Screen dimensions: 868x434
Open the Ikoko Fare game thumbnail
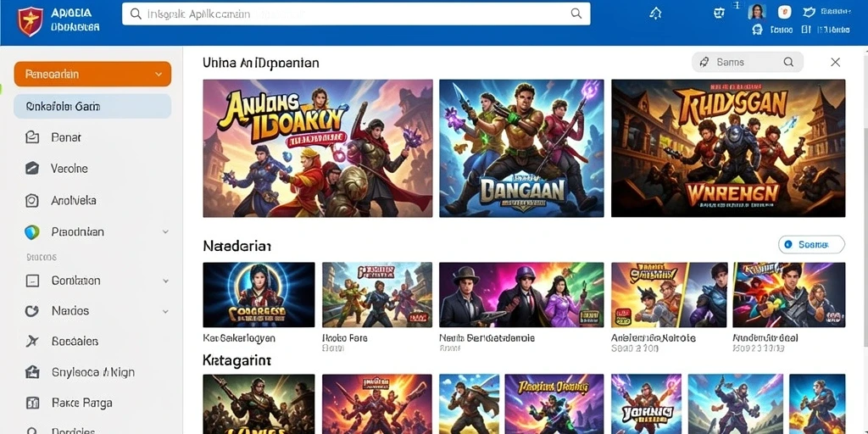click(x=377, y=294)
